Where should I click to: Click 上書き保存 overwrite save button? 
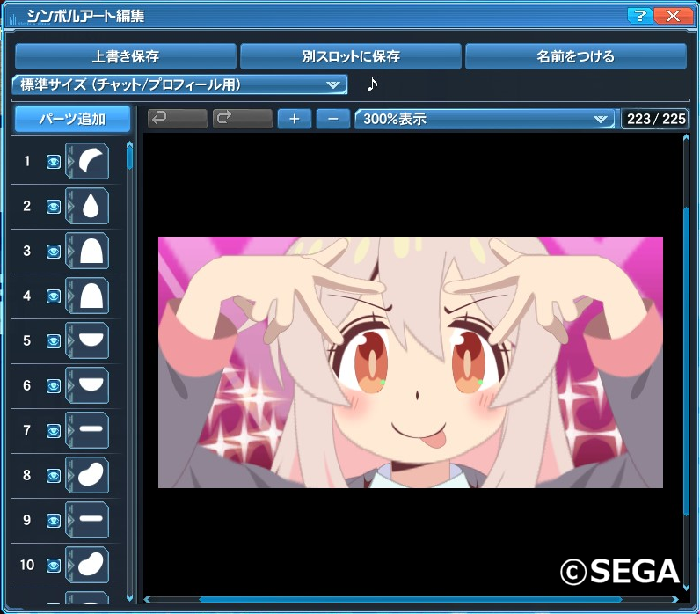coord(126,56)
